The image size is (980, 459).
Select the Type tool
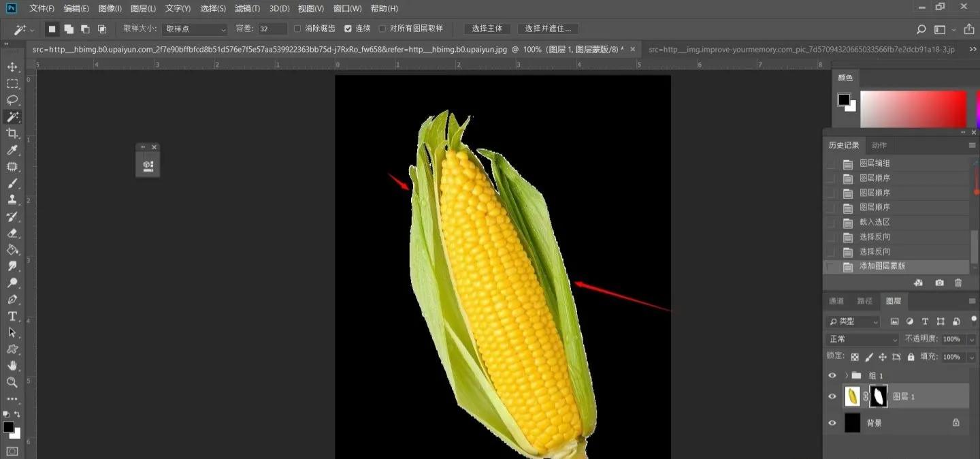14,317
